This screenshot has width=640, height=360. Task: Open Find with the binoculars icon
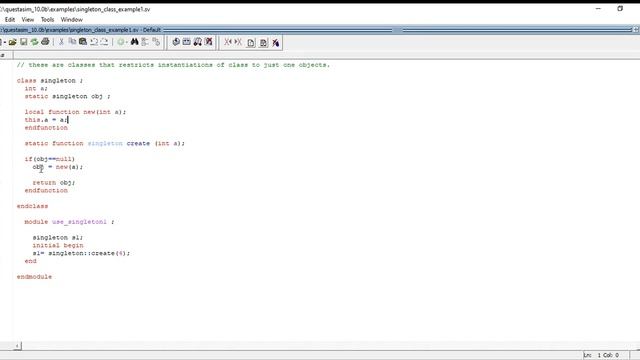[134, 42]
